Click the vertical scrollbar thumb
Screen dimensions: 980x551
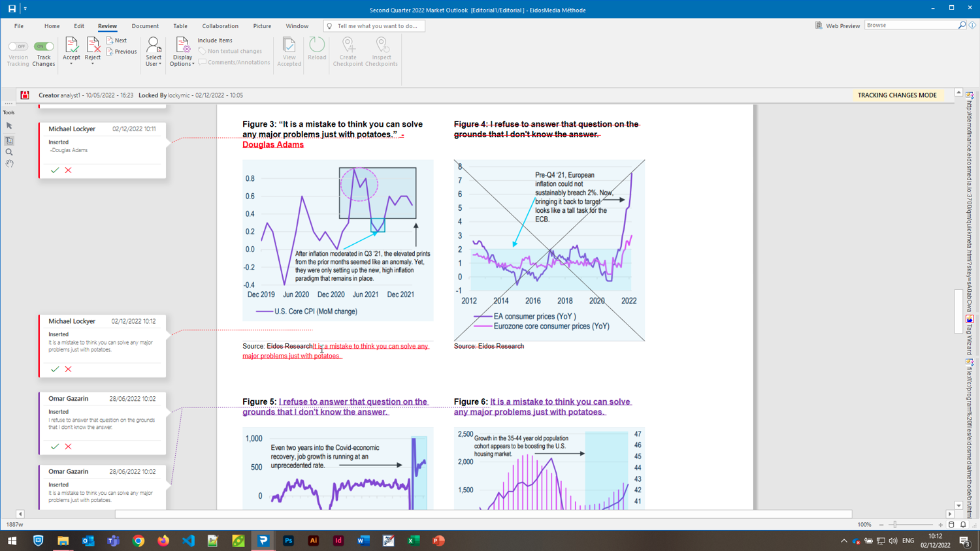(958, 311)
